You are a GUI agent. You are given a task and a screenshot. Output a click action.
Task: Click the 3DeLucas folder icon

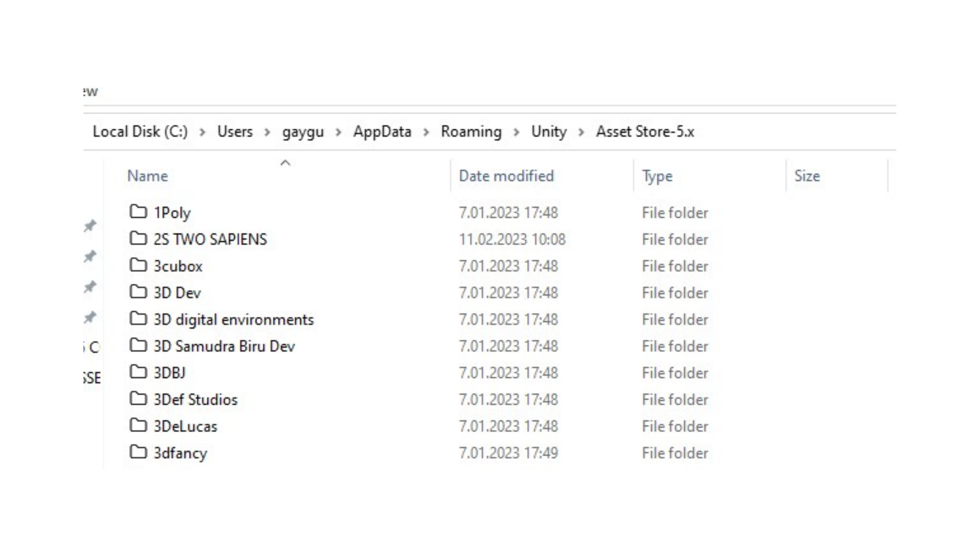pos(138,425)
